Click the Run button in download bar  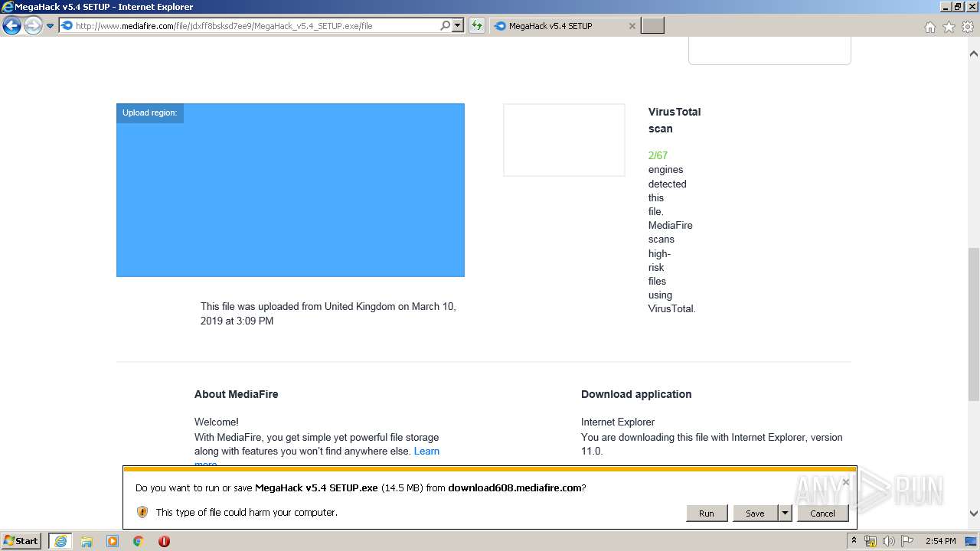706,514
